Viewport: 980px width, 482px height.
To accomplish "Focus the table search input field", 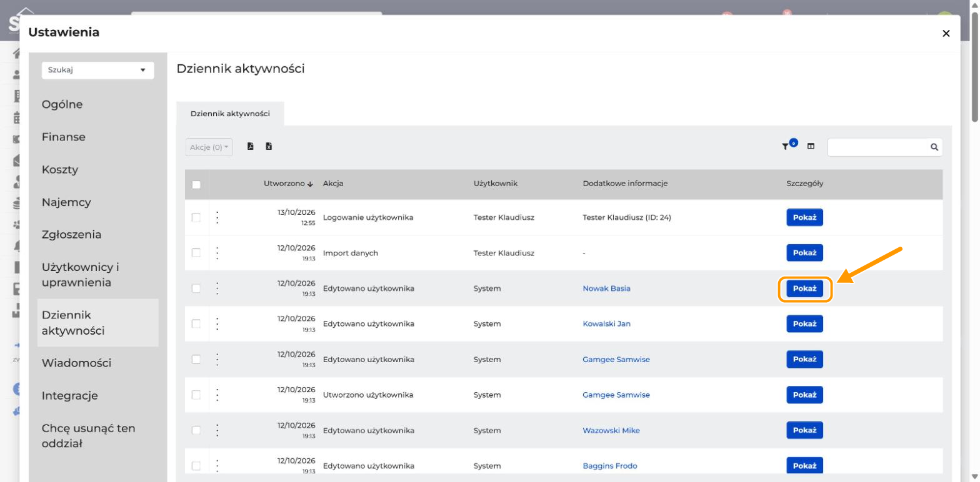I will (x=878, y=147).
